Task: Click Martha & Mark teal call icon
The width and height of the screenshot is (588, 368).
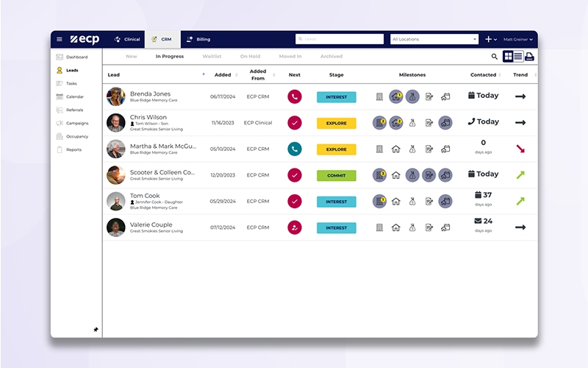Action: (x=295, y=149)
